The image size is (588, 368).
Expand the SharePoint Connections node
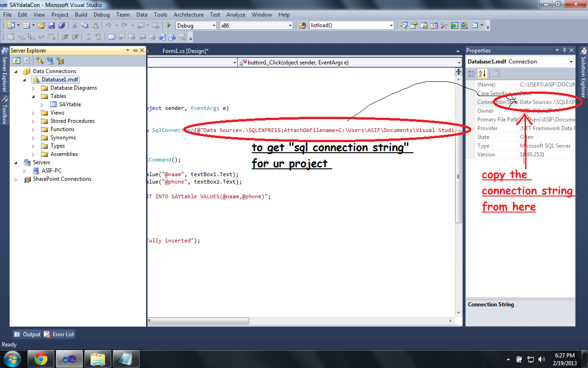tap(16, 179)
